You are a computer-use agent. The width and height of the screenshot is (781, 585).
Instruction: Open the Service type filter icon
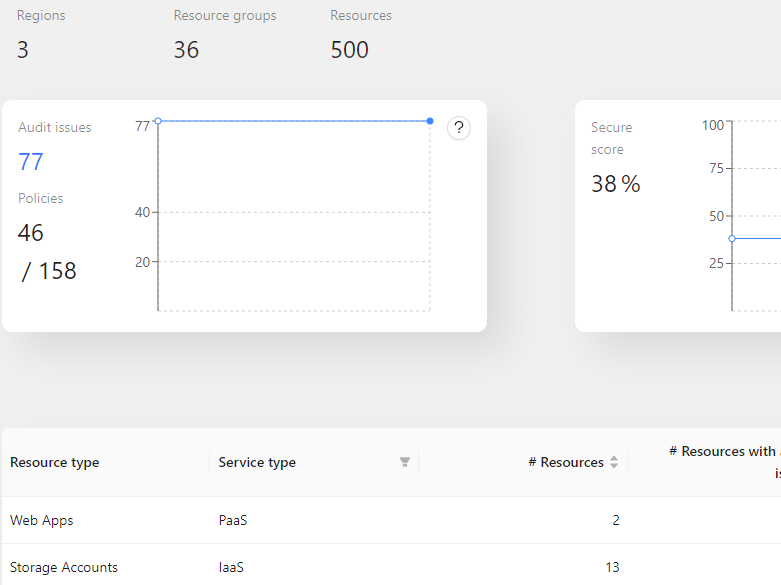[x=405, y=462]
